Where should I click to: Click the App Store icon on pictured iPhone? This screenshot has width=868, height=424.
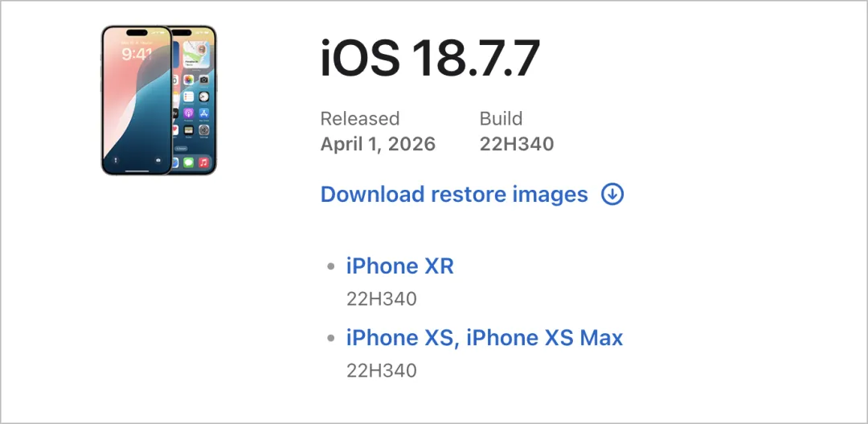click(x=204, y=113)
